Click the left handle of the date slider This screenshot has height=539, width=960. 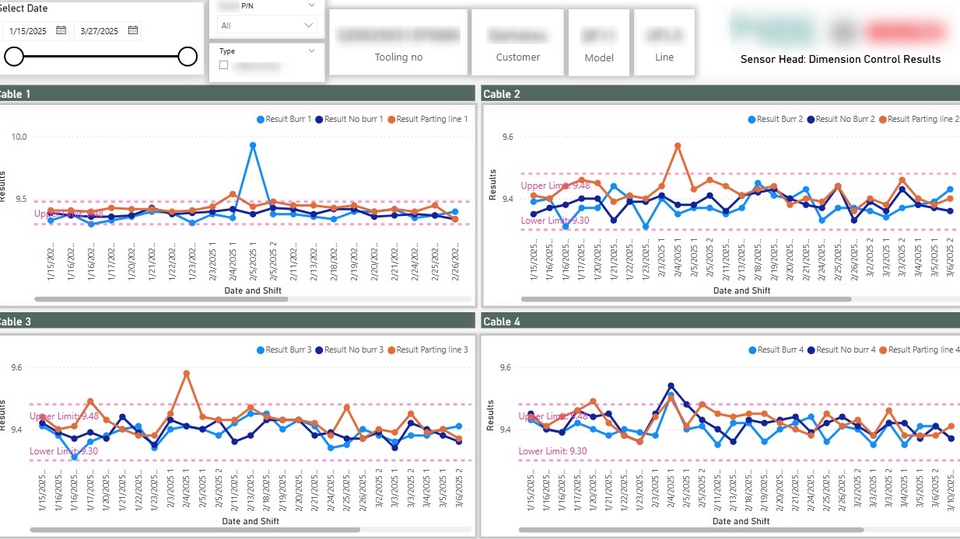[x=14, y=57]
